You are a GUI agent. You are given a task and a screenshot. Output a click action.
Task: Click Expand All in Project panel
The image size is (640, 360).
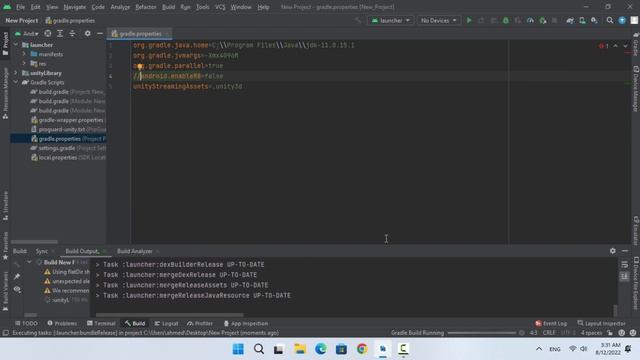pyautogui.click(x=60, y=33)
